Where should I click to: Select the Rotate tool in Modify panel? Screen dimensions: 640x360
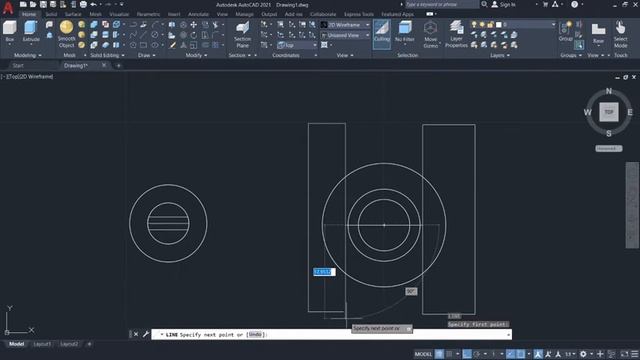pos(193,35)
